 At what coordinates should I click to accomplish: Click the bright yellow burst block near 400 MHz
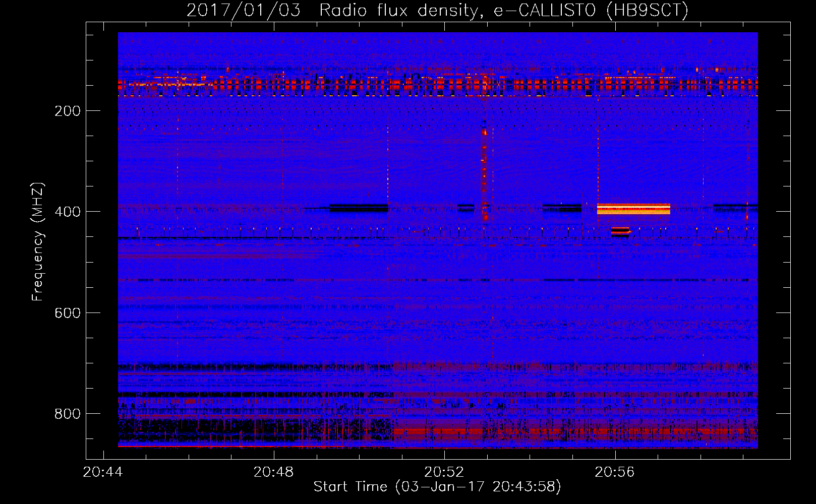point(633,209)
